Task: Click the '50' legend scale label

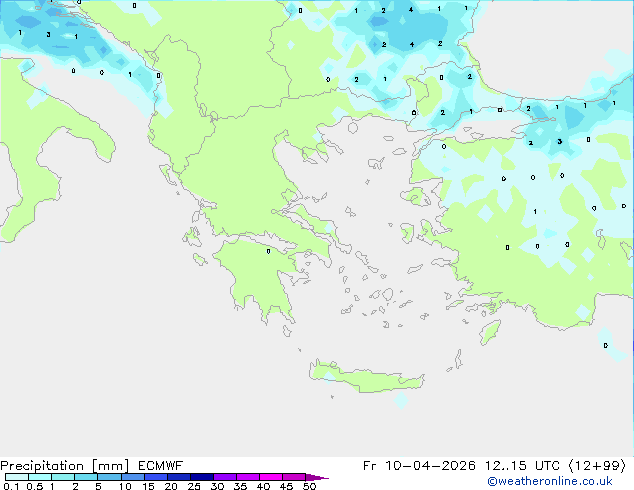Action: tap(309, 486)
